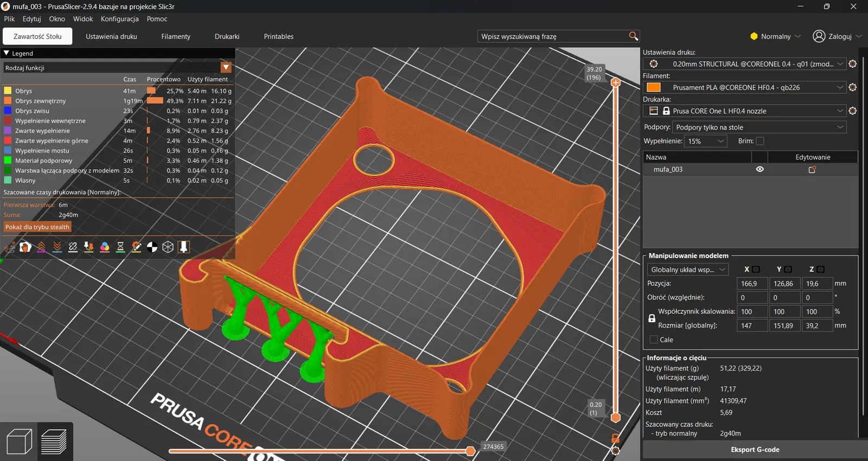Click the Edytowanie column header
This screenshot has width=868, height=461.
(x=813, y=157)
